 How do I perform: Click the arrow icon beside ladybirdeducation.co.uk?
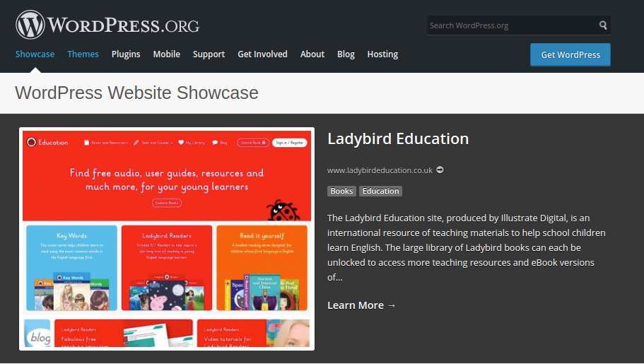[x=440, y=170]
